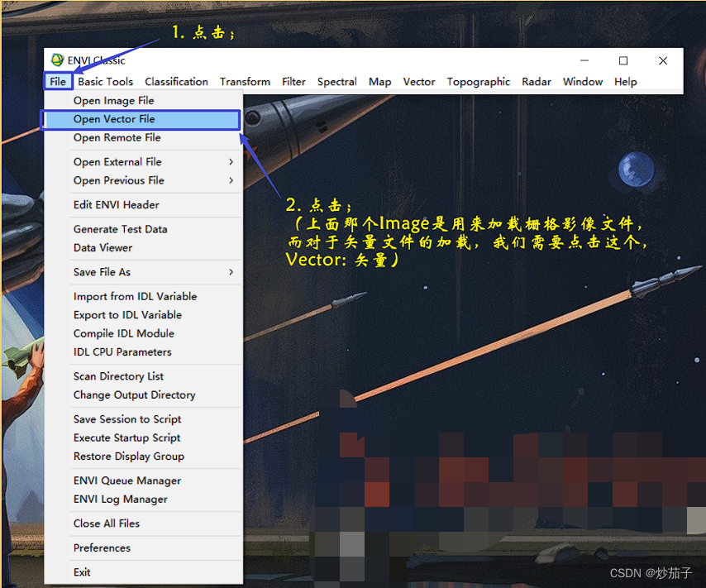Open the Window menu
The width and height of the screenshot is (706, 588).
pyautogui.click(x=583, y=82)
